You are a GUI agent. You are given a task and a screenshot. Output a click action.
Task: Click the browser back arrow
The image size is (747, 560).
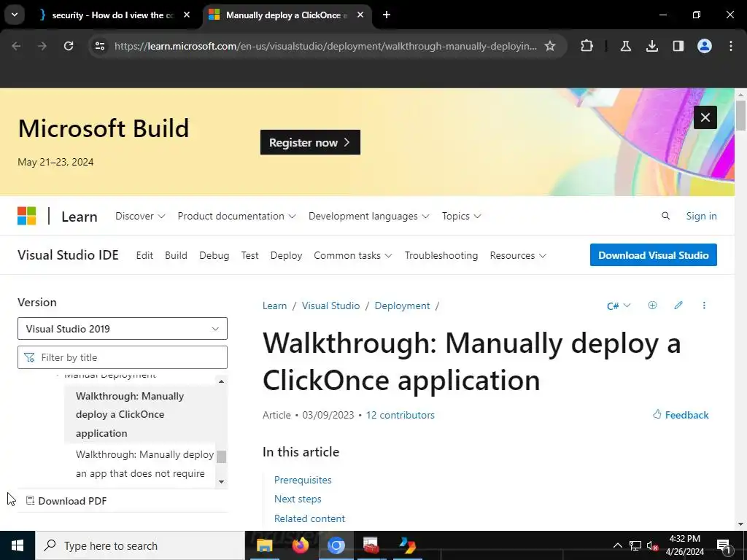(x=16, y=46)
